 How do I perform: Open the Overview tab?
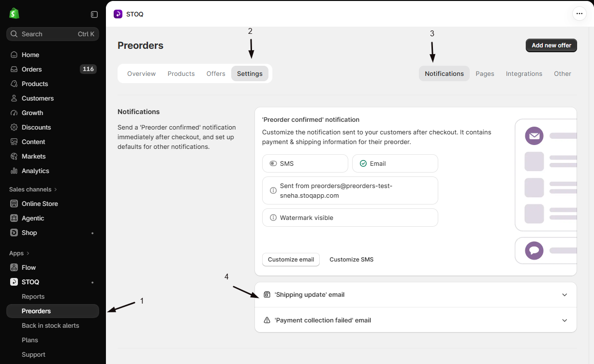point(141,73)
